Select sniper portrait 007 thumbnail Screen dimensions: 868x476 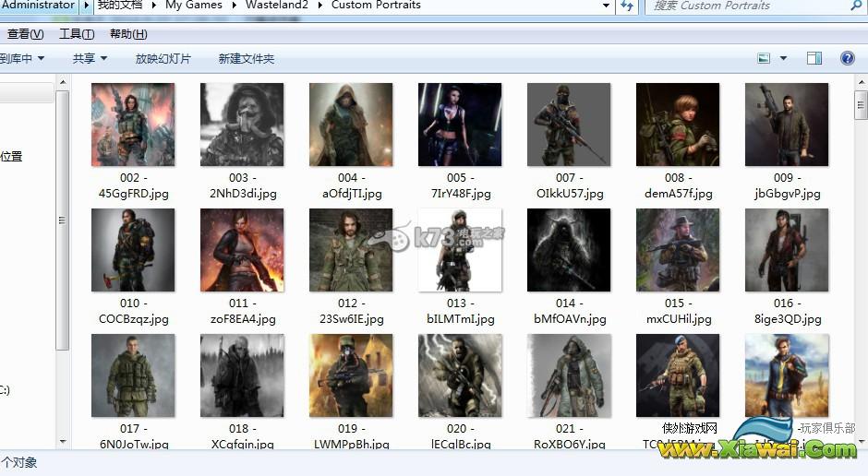[569, 125]
